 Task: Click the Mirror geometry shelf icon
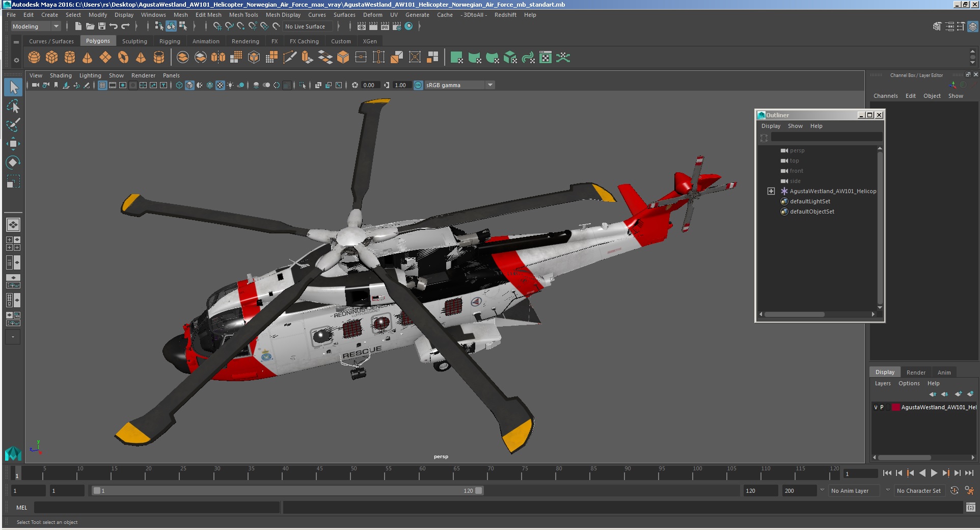[219, 58]
